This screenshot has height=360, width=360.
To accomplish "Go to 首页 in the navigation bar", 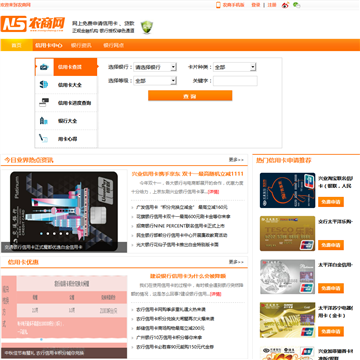I will (x=16, y=45).
